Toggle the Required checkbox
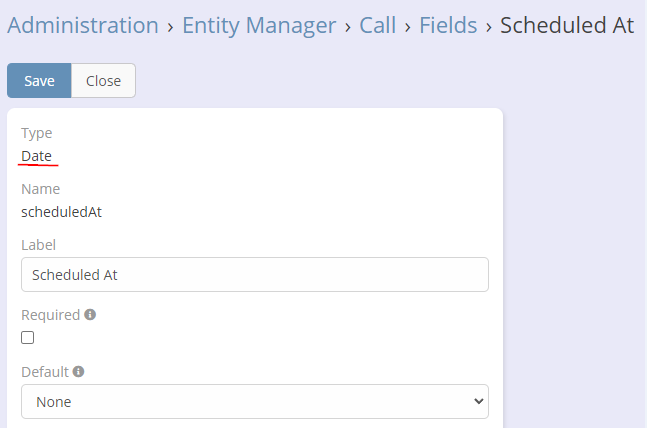 28,338
